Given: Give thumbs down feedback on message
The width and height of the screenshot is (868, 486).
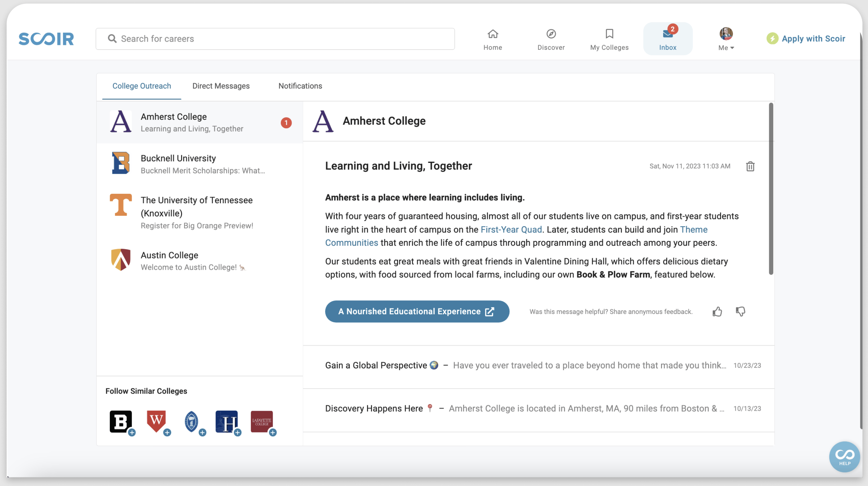Looking at the screenshot, I should pos(740,312).
